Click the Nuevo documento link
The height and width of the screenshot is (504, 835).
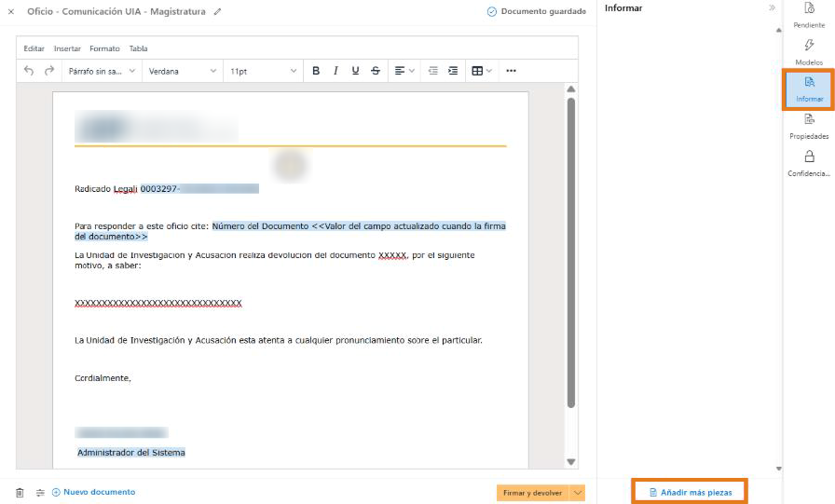(94, 492)
